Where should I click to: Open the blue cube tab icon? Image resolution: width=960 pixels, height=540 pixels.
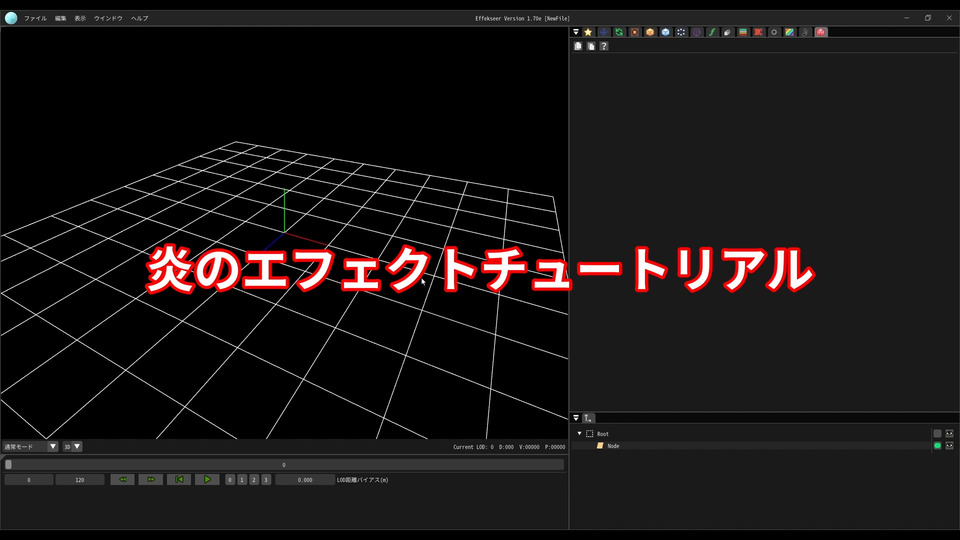point(666,32)
